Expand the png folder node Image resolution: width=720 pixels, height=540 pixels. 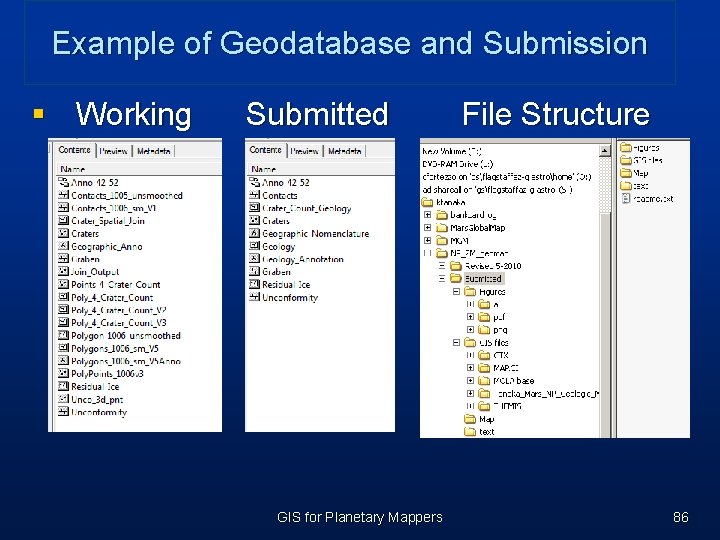click(470, 330)
